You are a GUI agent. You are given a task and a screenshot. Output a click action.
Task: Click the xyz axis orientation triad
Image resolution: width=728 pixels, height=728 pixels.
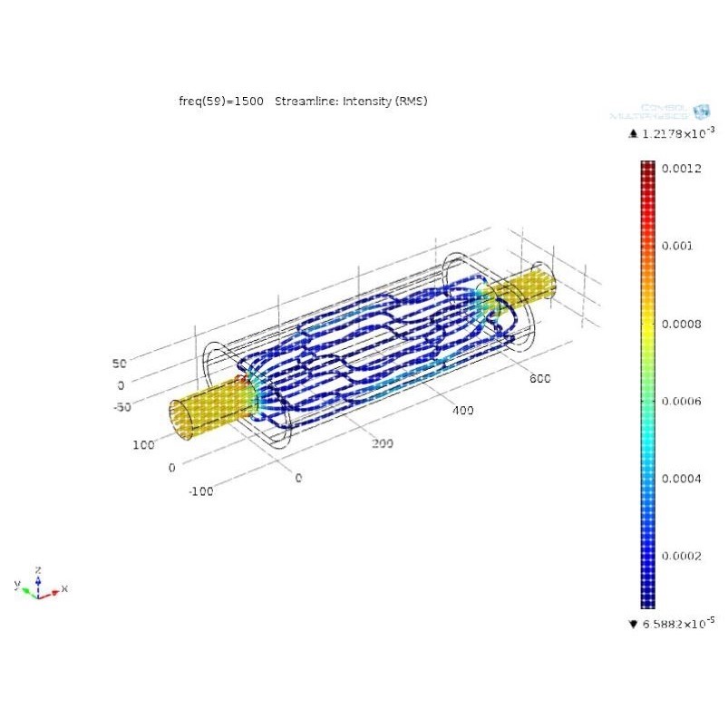[41, 584]
